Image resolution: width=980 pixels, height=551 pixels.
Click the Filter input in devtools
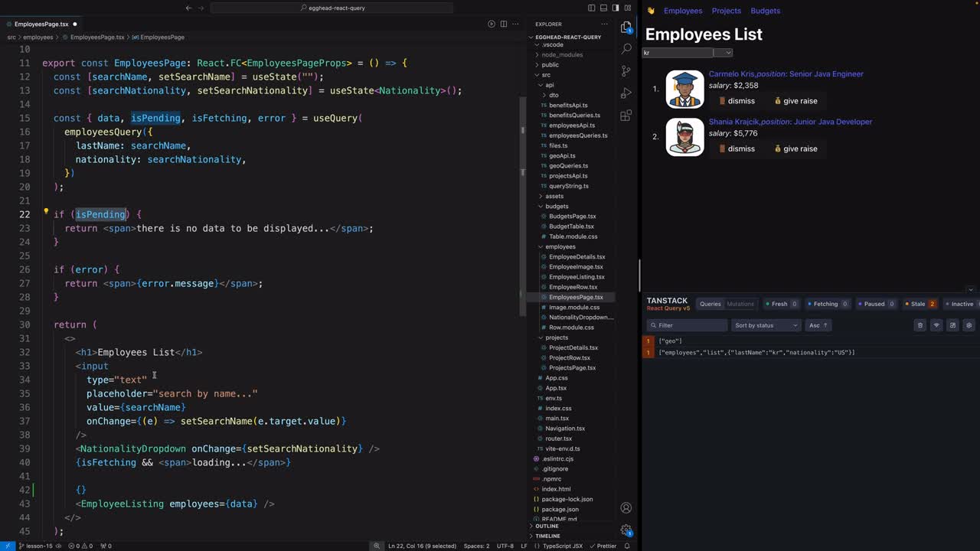pyautogui.click(x=688, y=325)
